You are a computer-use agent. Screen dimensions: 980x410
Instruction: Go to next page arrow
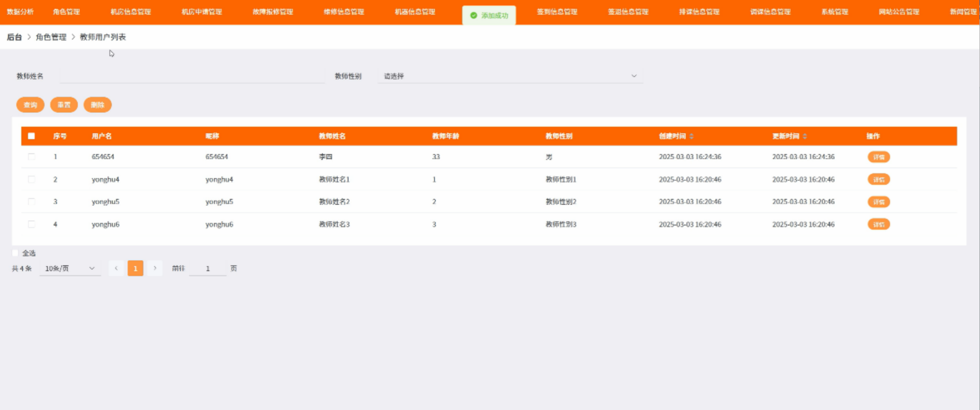pyautogui.click(x=155, y=268)
